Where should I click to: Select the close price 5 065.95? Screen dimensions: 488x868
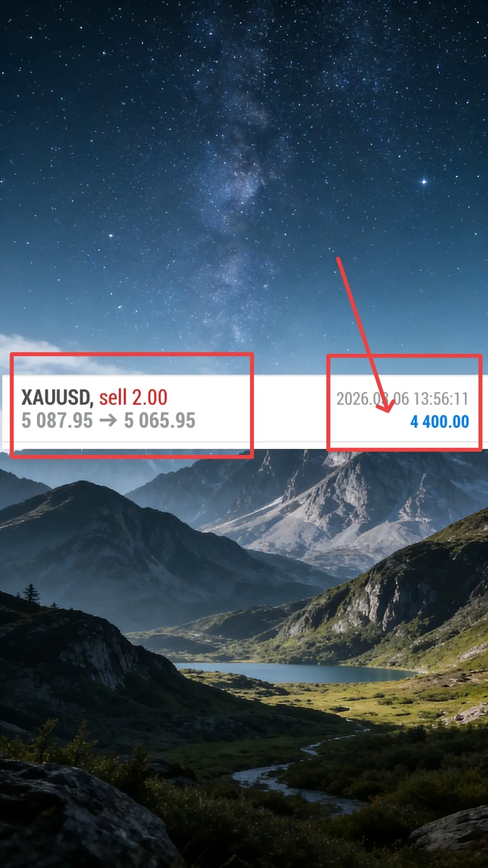tap(160, 421)
